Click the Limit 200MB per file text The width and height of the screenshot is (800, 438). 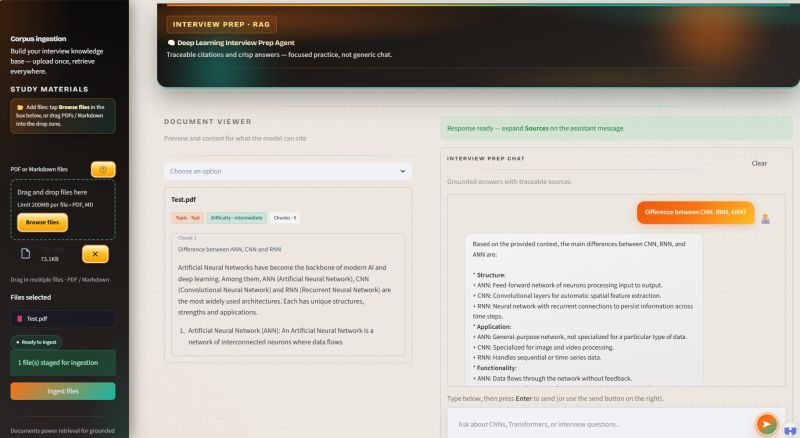pyautogui.click(x=55, y=205)
